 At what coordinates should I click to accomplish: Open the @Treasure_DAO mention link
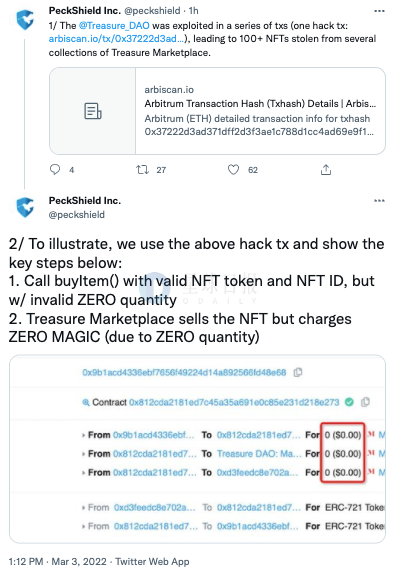tap(114, 26)
